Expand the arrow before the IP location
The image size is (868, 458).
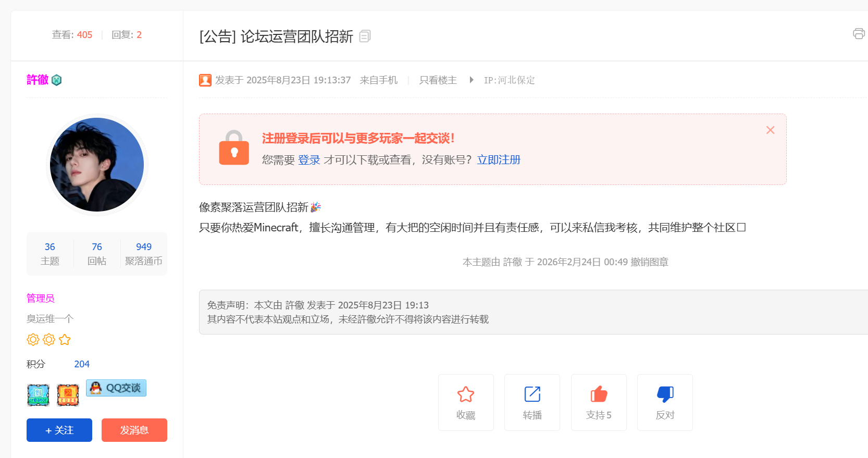point(471,80)
